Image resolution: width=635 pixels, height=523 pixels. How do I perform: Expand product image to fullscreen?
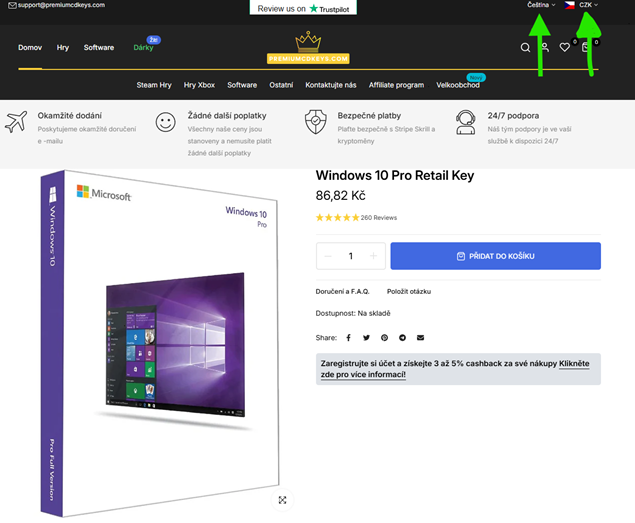point(282,500)
